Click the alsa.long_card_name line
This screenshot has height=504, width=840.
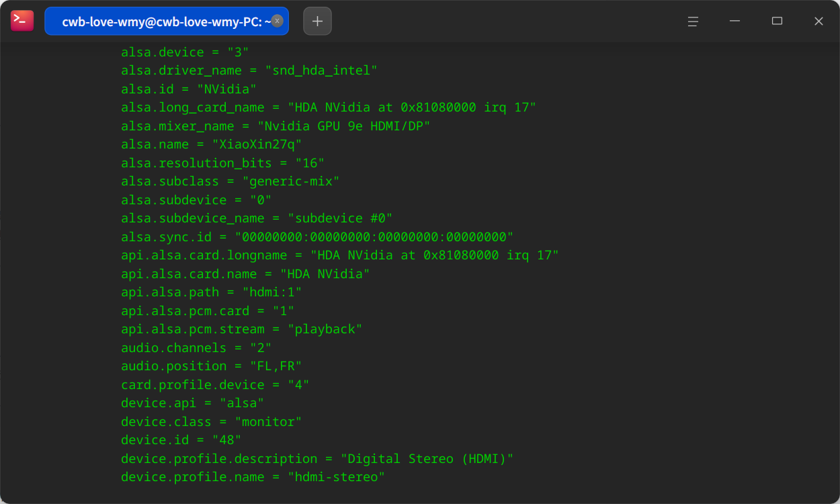[x=329, y=108]
